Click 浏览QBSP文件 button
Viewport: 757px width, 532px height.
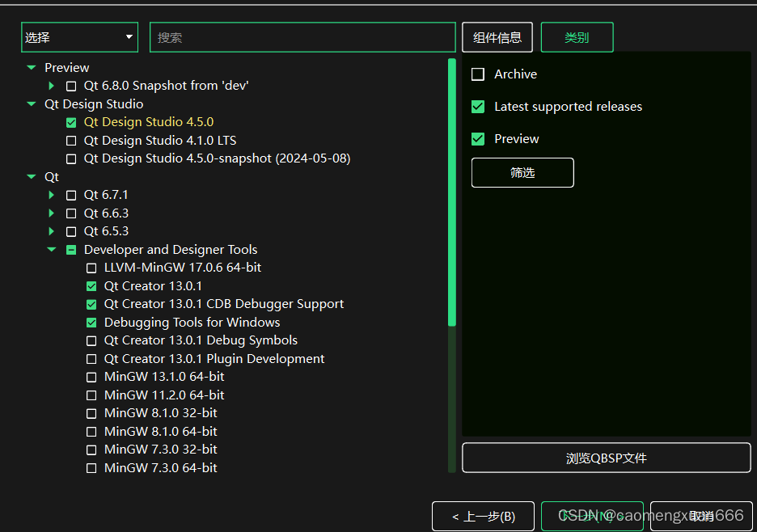point(607,458)
